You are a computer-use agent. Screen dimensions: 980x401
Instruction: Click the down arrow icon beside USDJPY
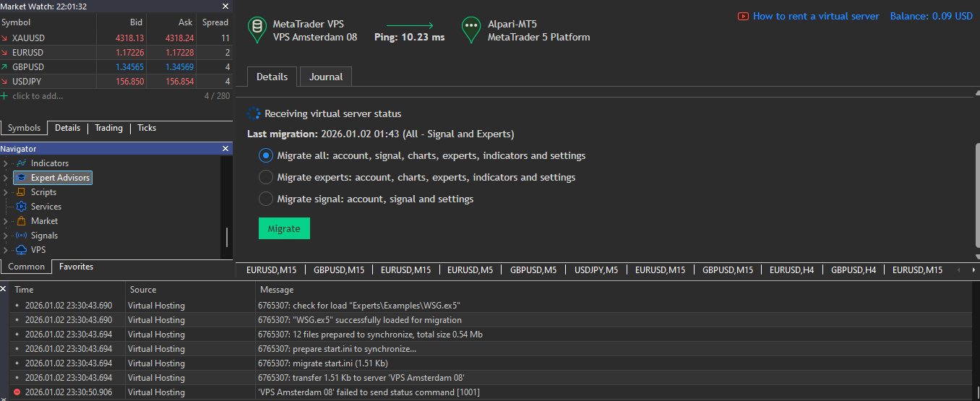point(5,82)
